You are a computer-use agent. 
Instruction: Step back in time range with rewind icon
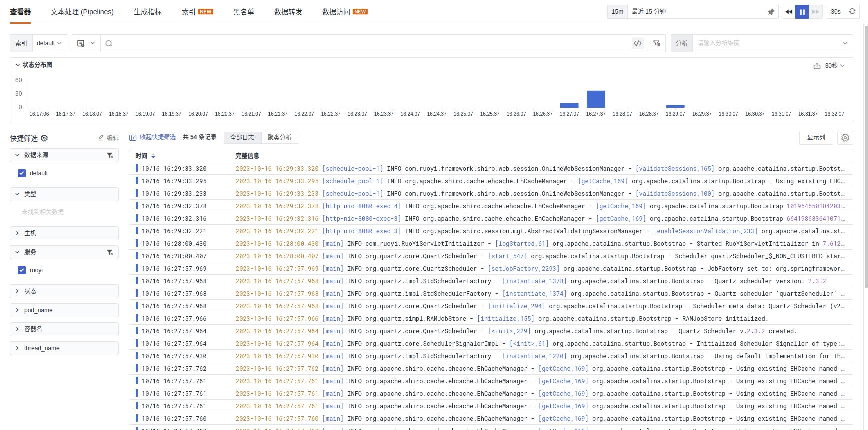[789, 12]
